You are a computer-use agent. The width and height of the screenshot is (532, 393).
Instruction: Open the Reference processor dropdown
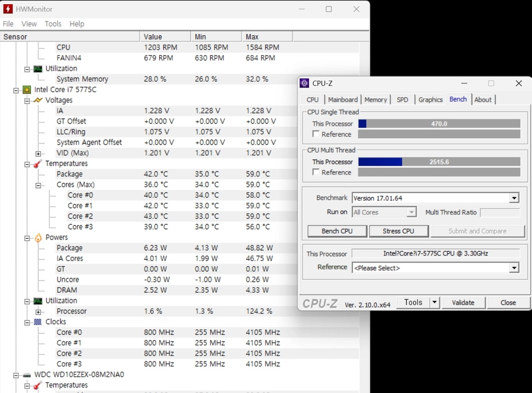pyautogui.click(x=514, y=268)
